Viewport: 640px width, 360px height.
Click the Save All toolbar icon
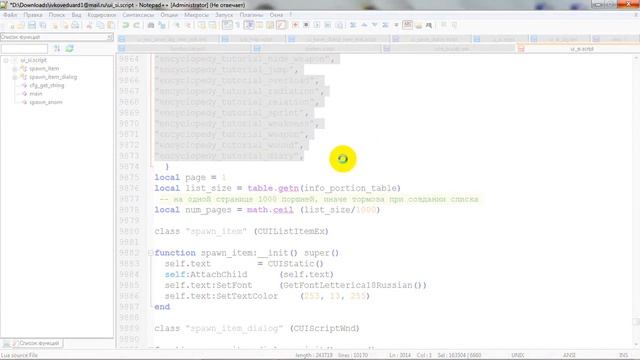[x=42, y=25]
